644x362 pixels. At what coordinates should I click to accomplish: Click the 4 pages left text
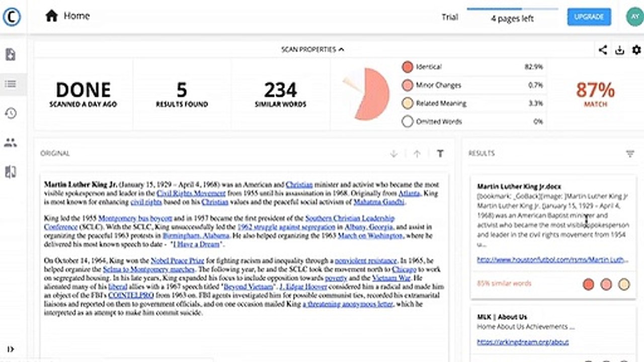(512, 19)
